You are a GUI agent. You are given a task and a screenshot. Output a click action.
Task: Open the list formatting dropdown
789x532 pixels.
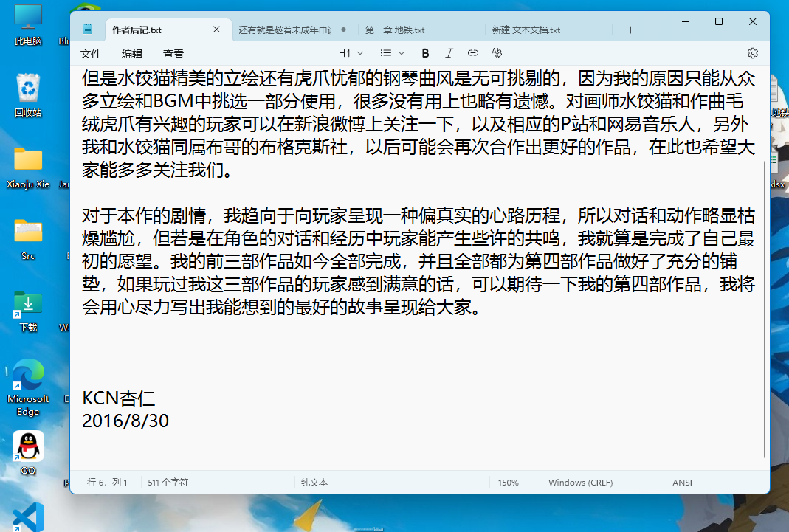pos(391,52)
